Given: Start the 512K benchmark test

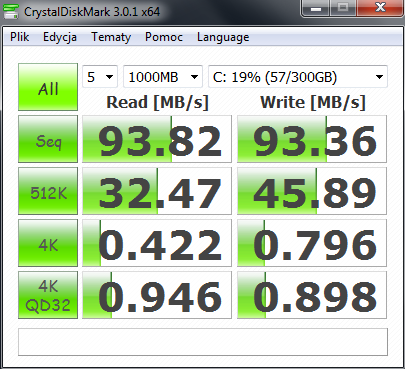Looking at the screenshot, I should (48, 191).
